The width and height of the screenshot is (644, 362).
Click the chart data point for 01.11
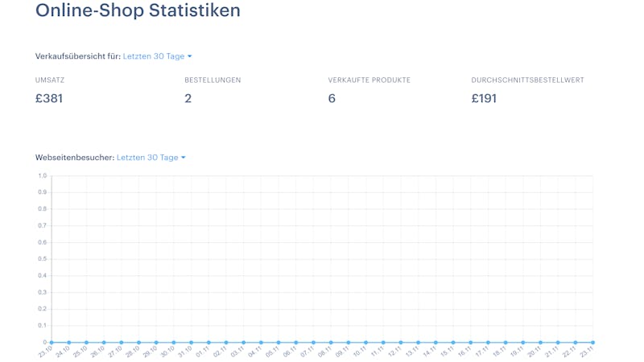tap(208, 343)
